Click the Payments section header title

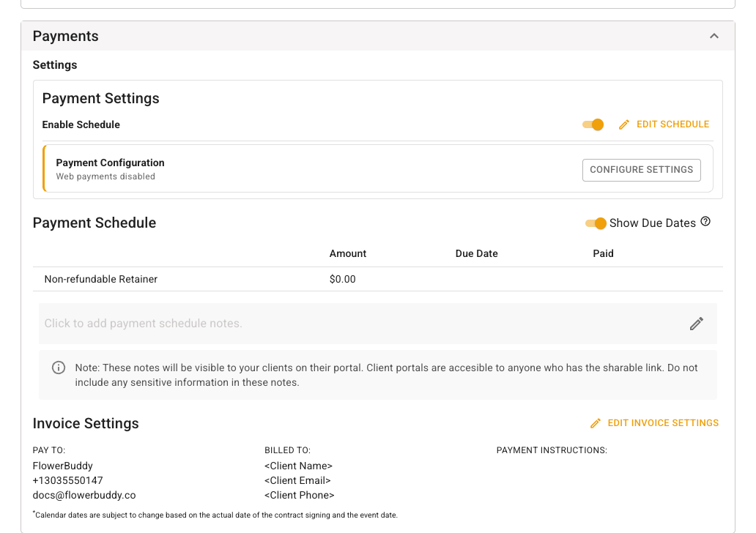click(x=66, y=36)
